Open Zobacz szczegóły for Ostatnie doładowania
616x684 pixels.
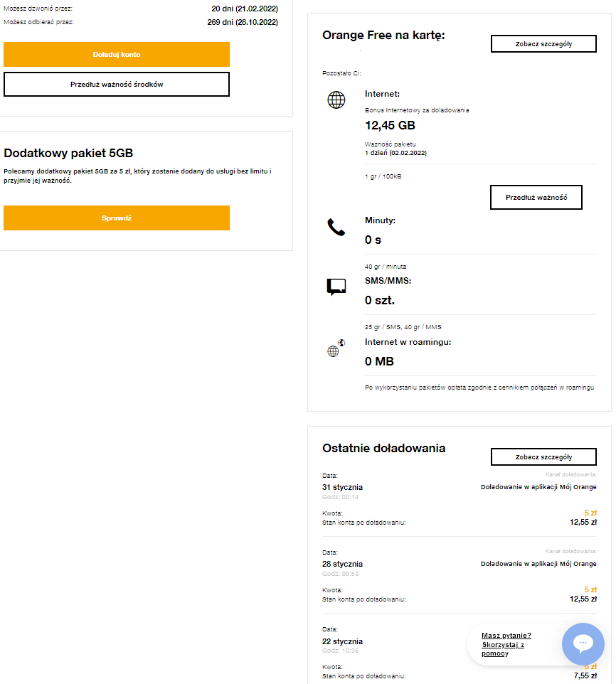[543, 456]
